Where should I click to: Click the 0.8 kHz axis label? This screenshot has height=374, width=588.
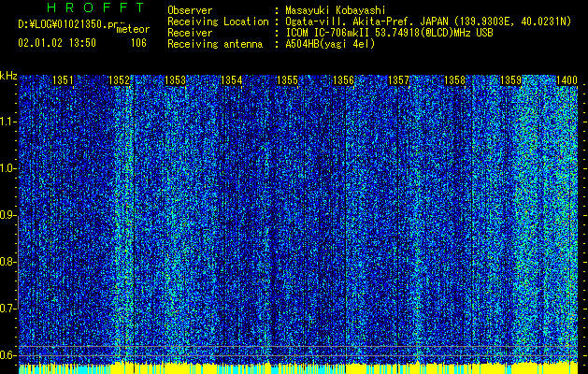click(x=8, y=262)
